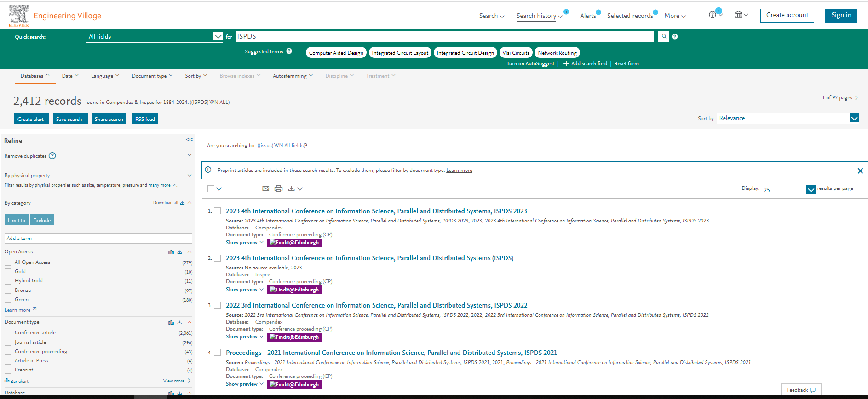Viewport: 868px width, 399px height.
Task: Download Open Access facet data
Action: 180,252
